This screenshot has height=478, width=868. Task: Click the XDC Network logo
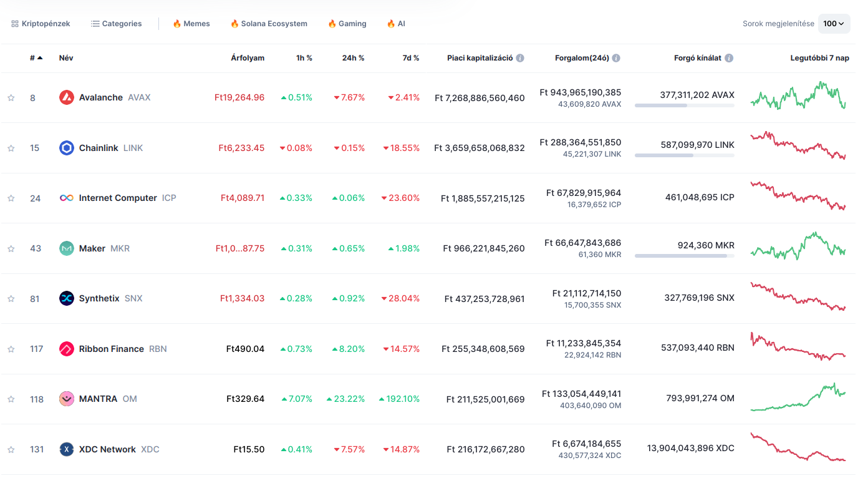pyautogui.click(x=67, y=449)
